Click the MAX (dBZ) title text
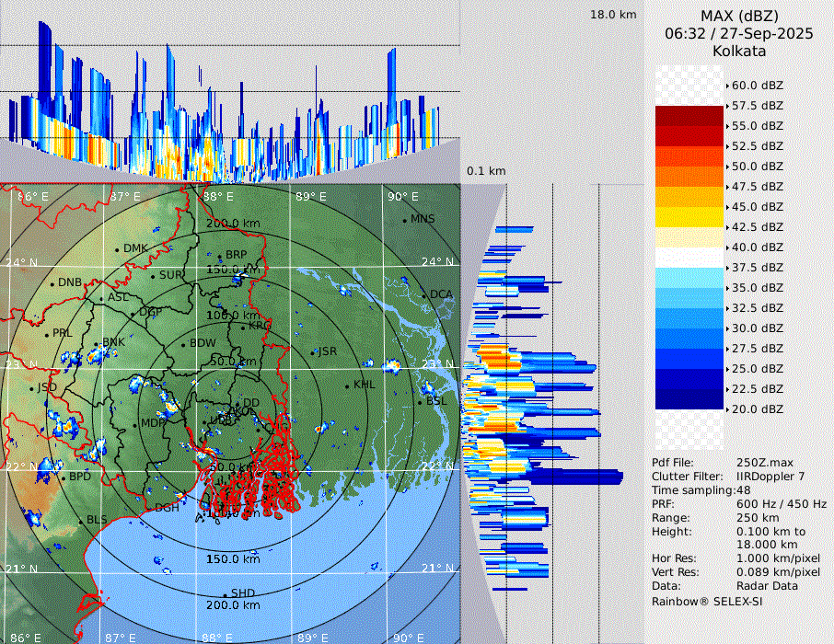The height and width of the screenshot is (644, 834). click(739, 16)
